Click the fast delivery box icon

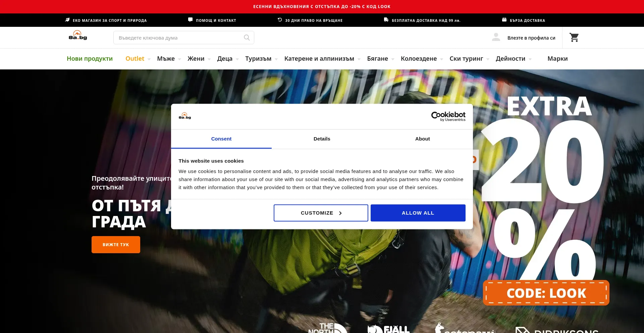click(x=504, y=20)
